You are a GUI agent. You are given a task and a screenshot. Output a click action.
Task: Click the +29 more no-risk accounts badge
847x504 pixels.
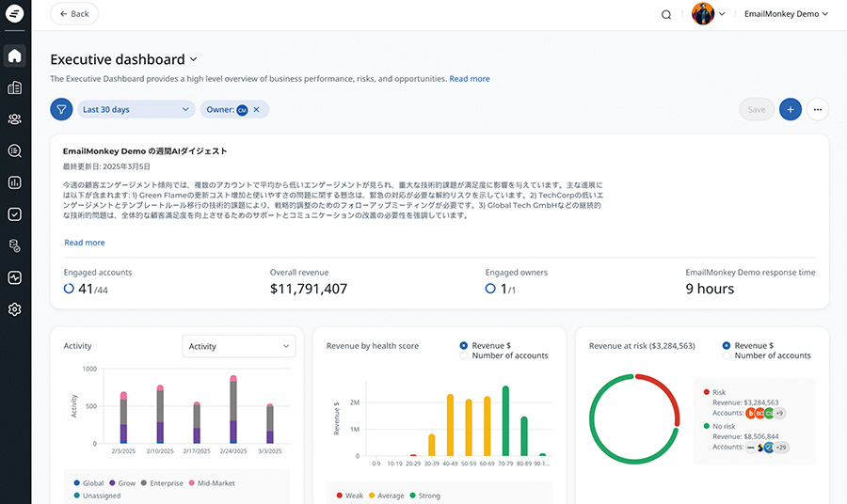pyautogui.click(x=782, y=448)
